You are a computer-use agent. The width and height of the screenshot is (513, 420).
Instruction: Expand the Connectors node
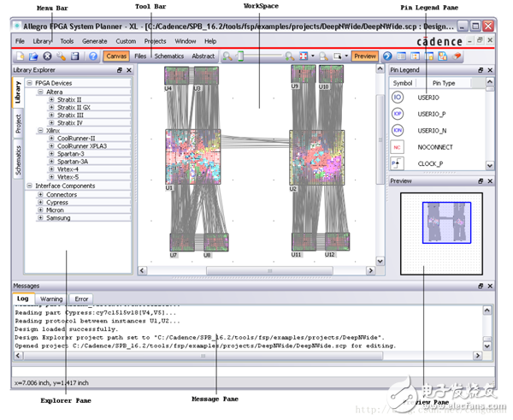40,194
